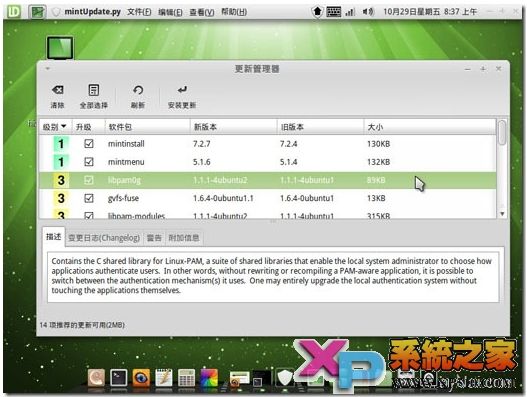
Task: Click the white shield update manager dock icon
Action: click(x=285, y=378)
